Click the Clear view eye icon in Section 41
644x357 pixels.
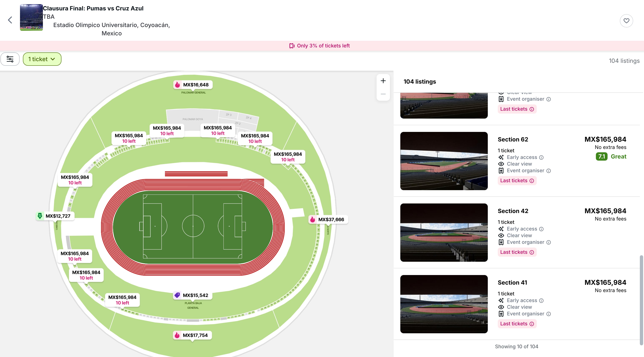(x=501, y=307)
